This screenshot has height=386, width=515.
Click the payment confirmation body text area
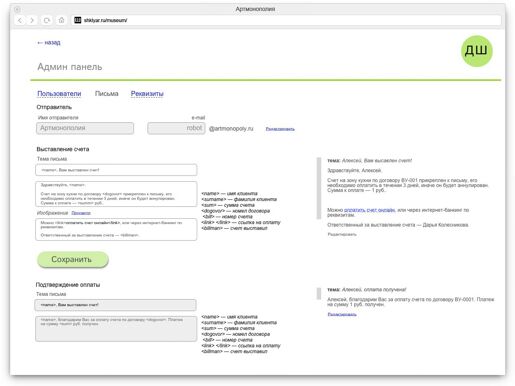tap(116, 329)
